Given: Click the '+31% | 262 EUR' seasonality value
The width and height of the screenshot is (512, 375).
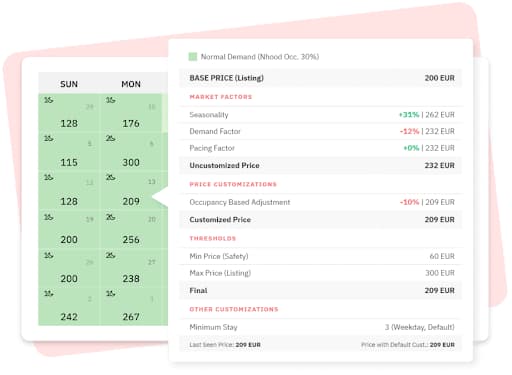Looking at the screenshot, I should click(x=427, y=115).
